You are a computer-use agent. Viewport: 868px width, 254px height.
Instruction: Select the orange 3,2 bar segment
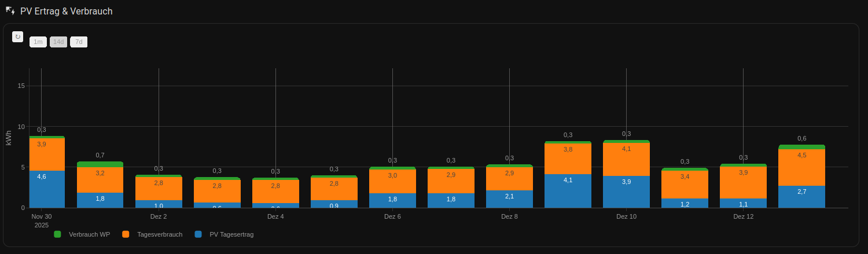pyautogui.click(x=100, y=180)
